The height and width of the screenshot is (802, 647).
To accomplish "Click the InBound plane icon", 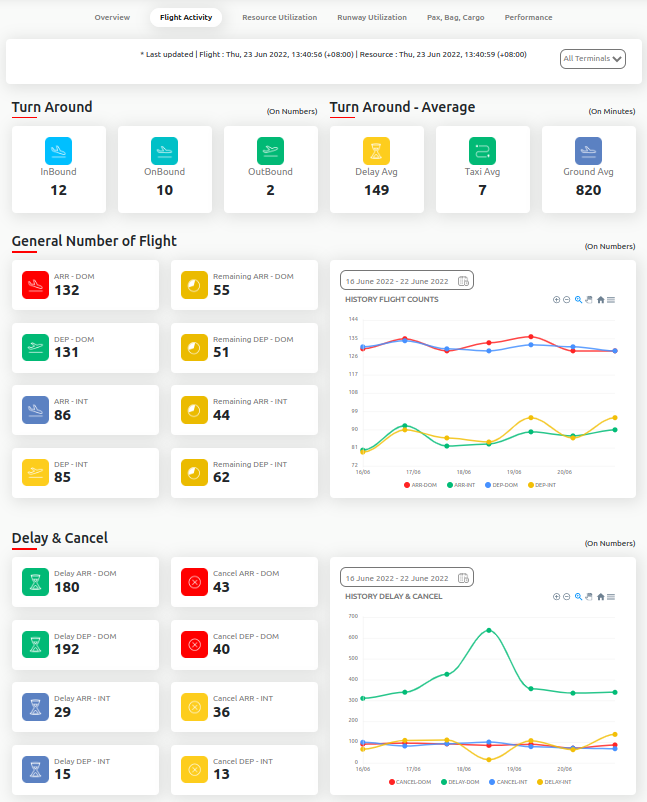I will point(58,151).
